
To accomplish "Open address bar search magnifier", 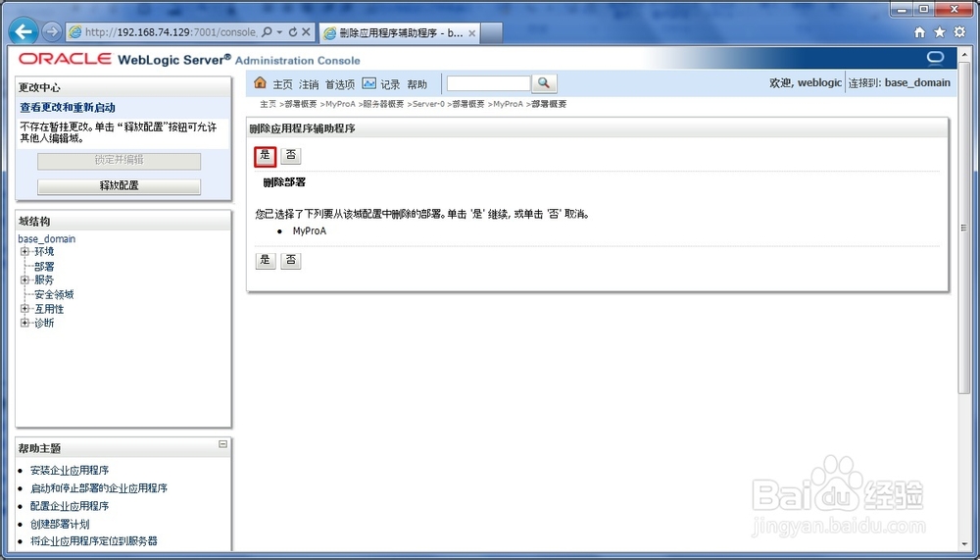I will click(267, 32).
